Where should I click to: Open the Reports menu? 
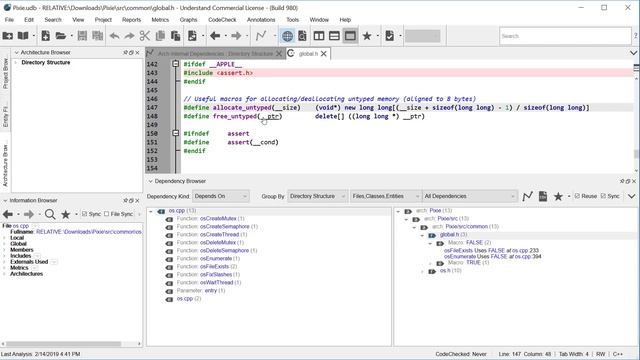tap(131, 20)
